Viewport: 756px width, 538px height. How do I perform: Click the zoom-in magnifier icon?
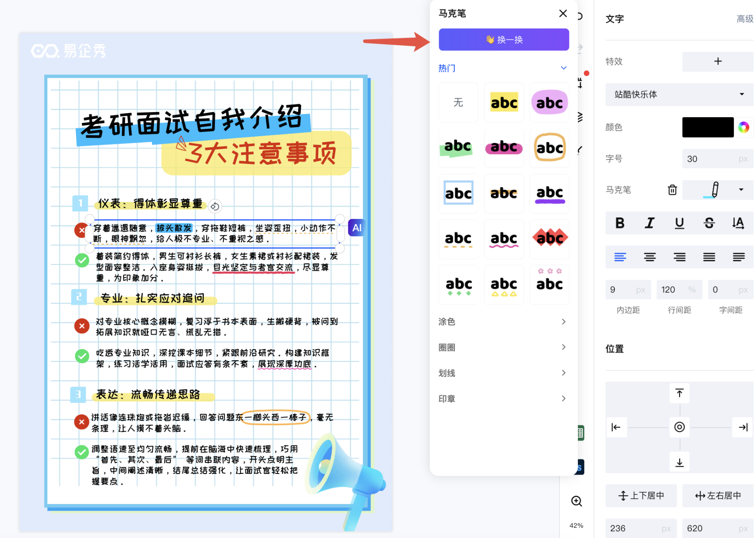(x=576, y=501)
